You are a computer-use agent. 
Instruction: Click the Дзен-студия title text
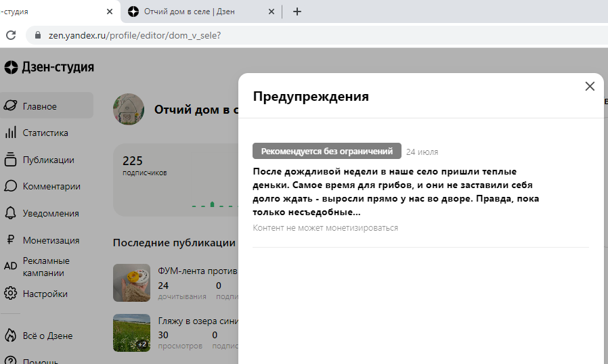tap(58, 67)
